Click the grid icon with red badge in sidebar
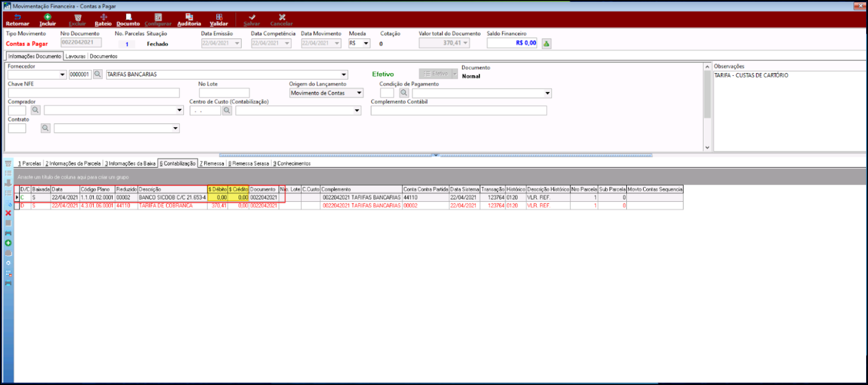Viewport: 868px width, 385px height. tap(8, 273)
